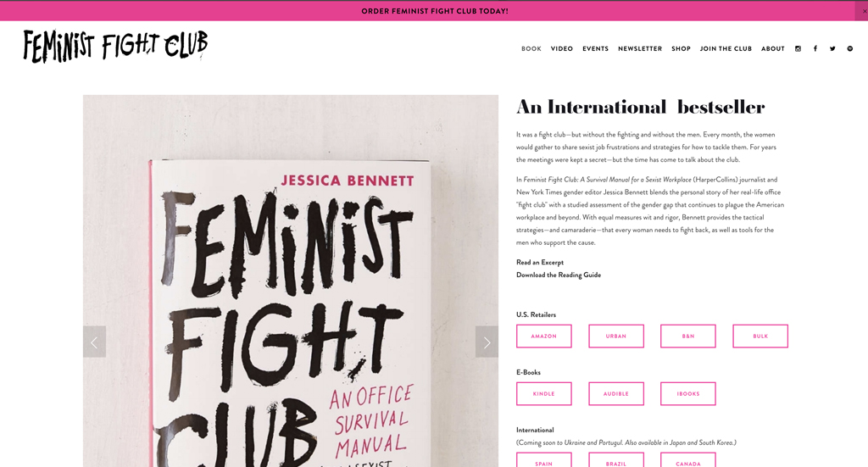
Task: Open the Facebook page icon
Action: [815, 49]
